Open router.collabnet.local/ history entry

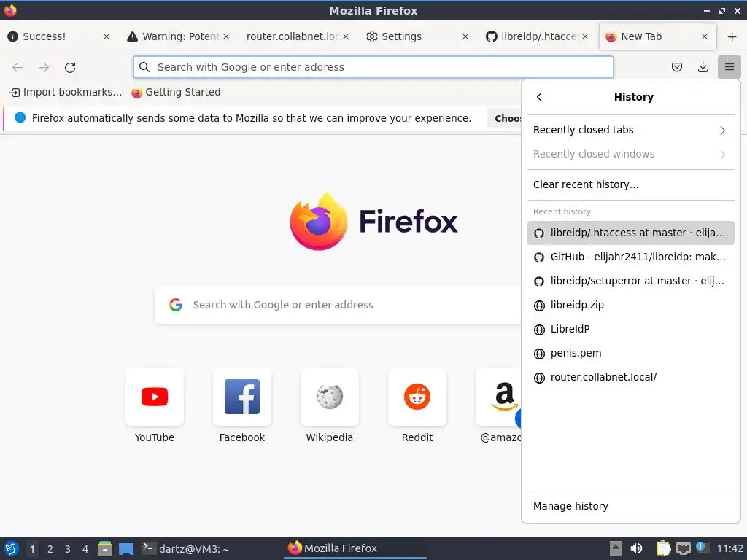tap(631, 377)
